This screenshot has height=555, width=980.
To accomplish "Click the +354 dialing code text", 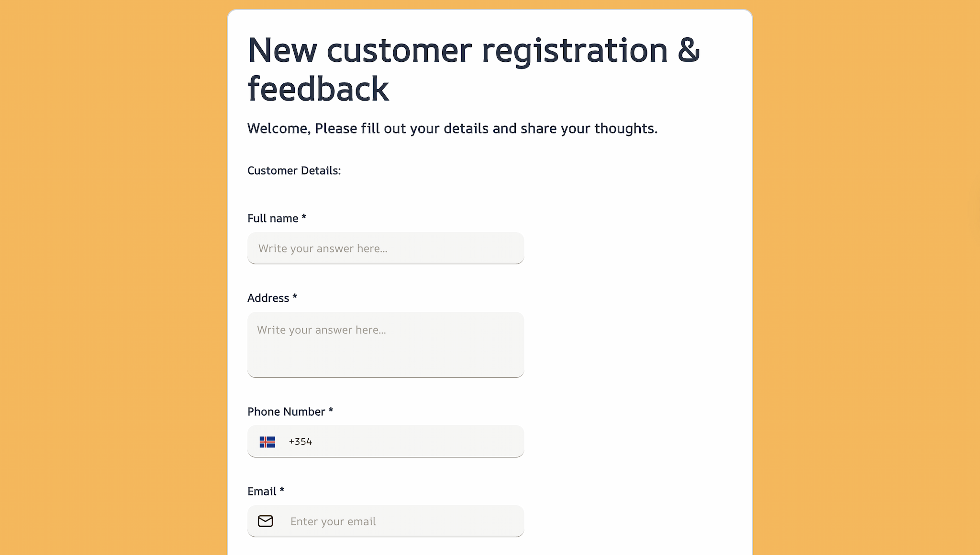I will (x=301, y=442).
